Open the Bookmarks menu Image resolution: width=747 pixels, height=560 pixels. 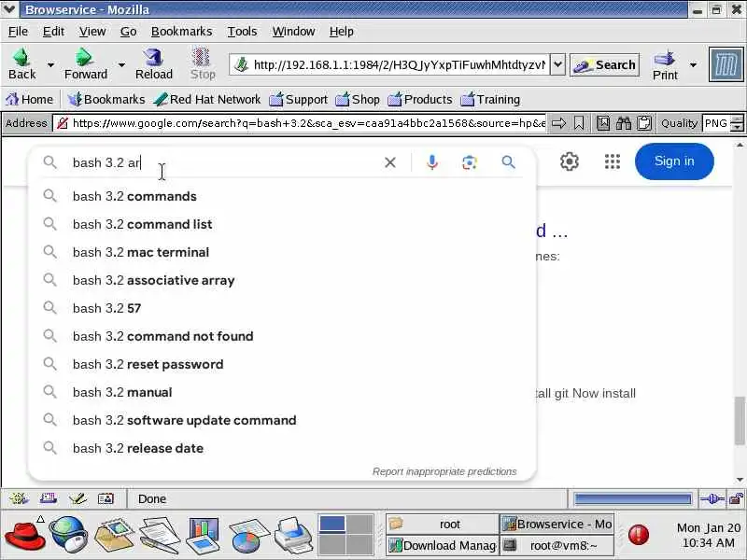click(181, 32)
